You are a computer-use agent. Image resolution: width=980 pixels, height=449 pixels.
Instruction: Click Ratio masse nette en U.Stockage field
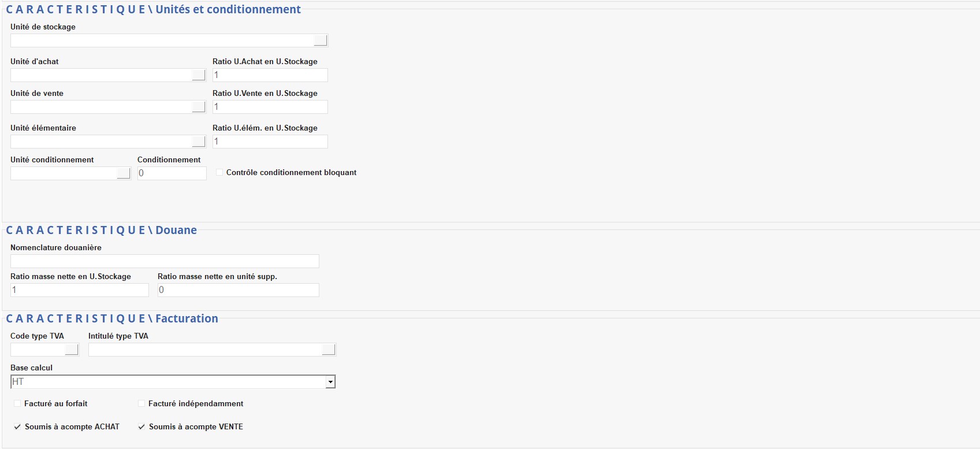79,290
